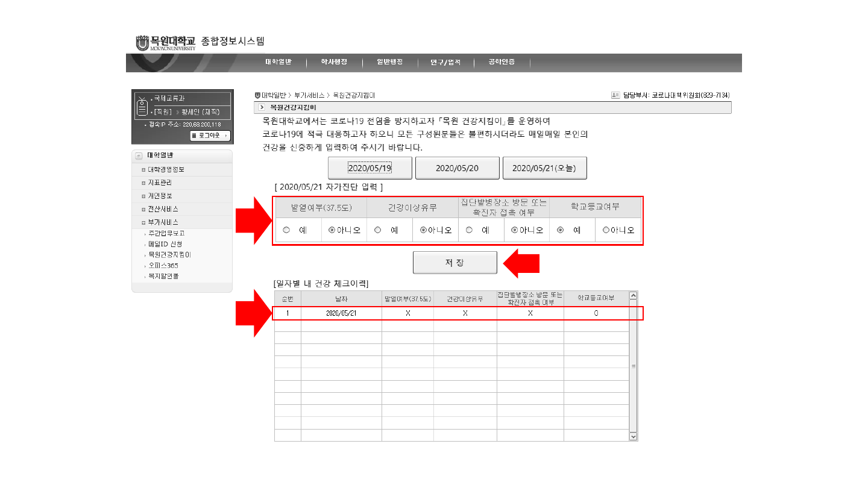
Task: Open 오피스365 link in the sidebar
Action: (163, 266)
